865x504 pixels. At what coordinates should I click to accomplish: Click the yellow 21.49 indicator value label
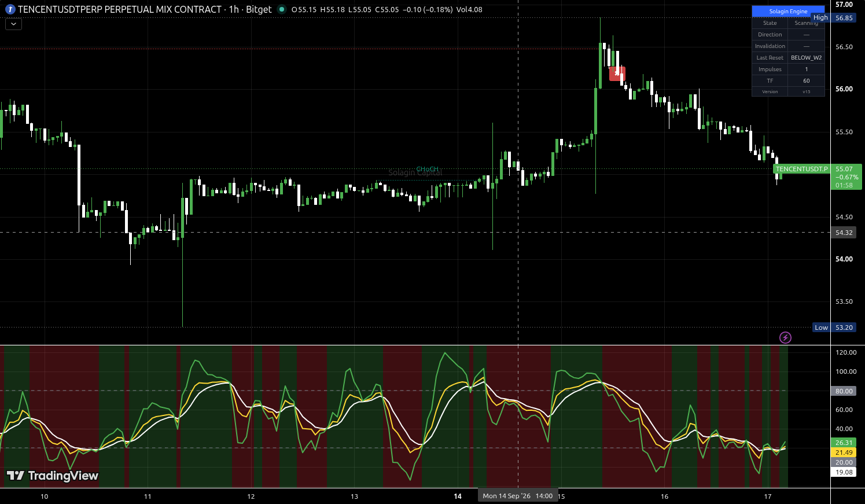point(844,453)
